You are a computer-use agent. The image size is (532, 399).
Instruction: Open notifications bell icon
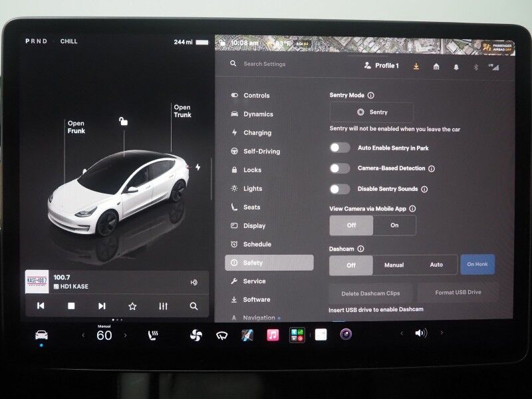(x=456, y=67)
